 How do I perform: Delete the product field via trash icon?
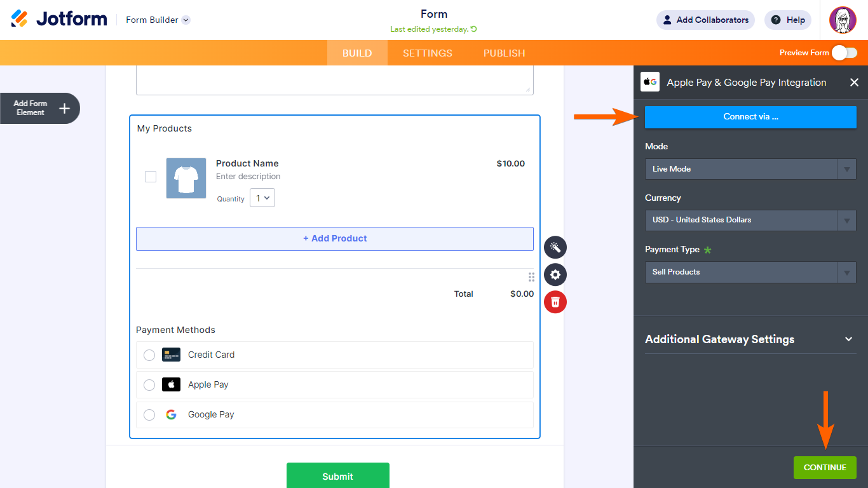555,302
